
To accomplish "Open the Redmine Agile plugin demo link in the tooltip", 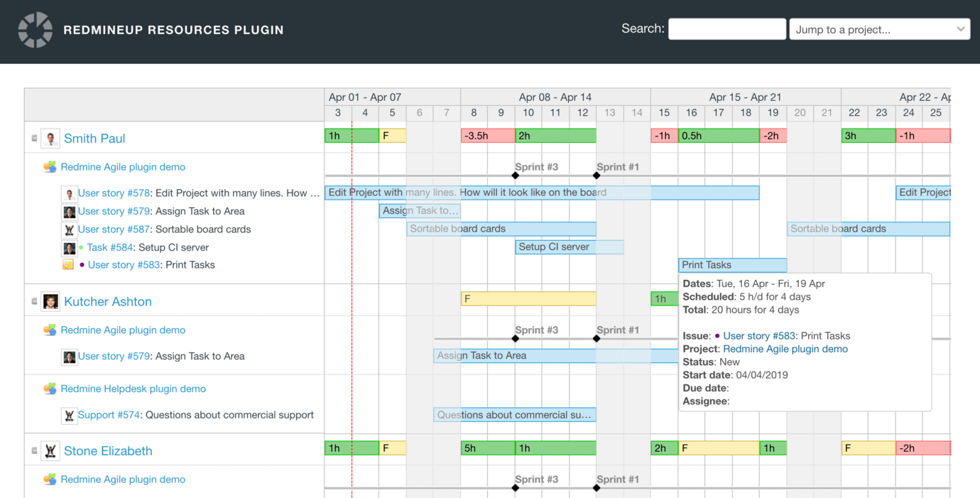I will point(784,349).
